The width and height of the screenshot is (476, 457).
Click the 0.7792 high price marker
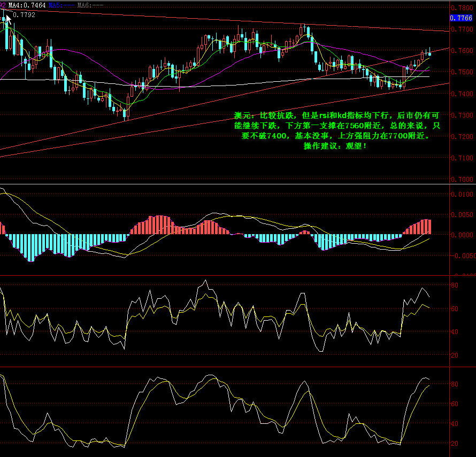pos(24,15)
